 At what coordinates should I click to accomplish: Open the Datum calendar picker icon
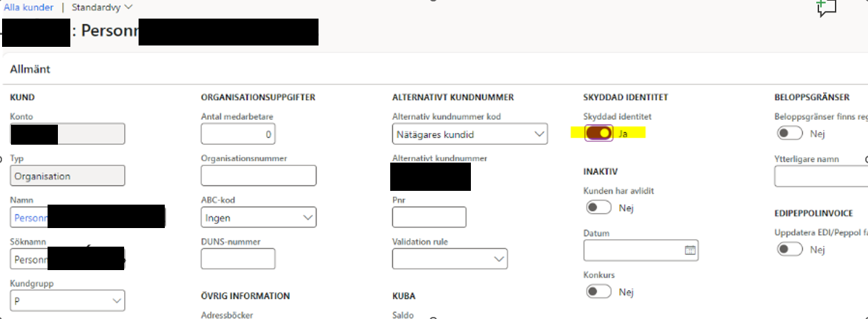(690, 251)
